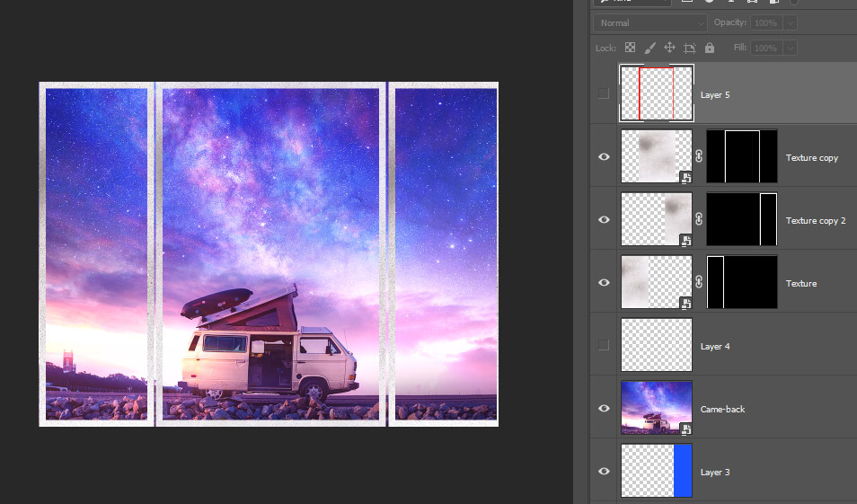
Task: Show the hidden Layer 5
Action: (x=604, y=93)
